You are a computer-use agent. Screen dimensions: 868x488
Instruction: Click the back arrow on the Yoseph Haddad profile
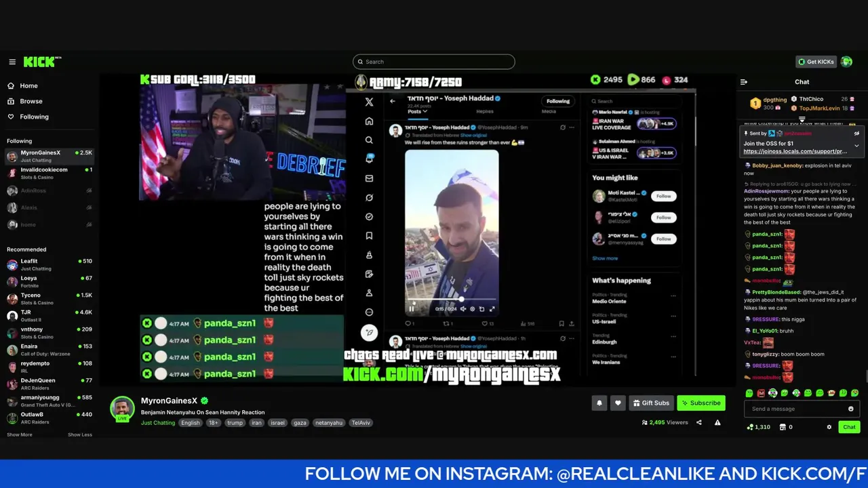coord(392,101)
